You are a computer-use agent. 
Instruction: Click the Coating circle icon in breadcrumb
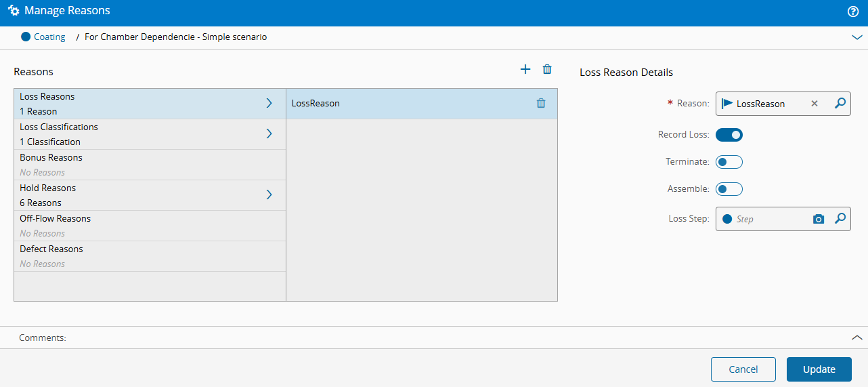26,37
